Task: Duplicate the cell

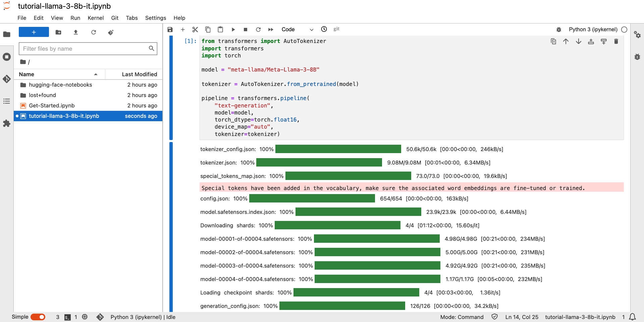Action: tap(553, 41)
